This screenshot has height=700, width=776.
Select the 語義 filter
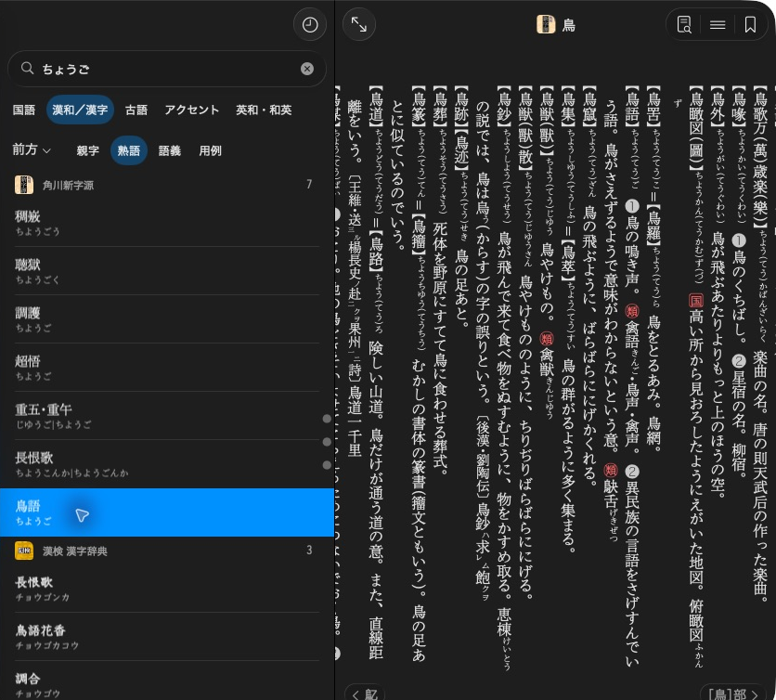169,150
